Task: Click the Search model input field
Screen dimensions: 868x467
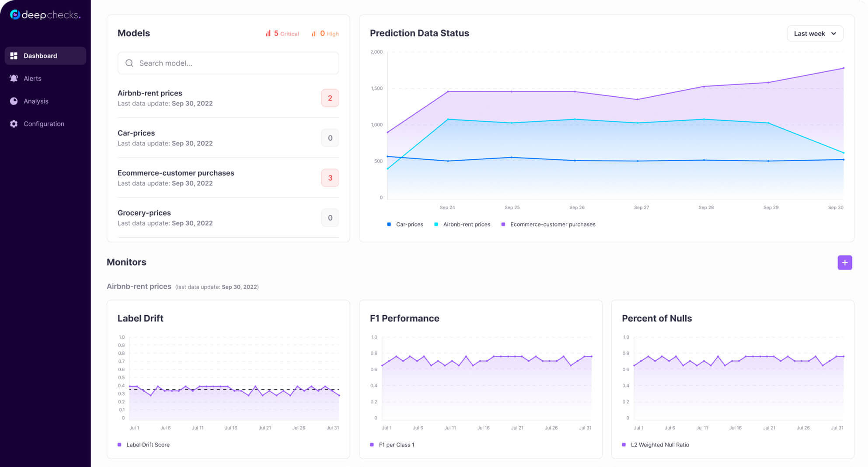Action: point(228,63)
